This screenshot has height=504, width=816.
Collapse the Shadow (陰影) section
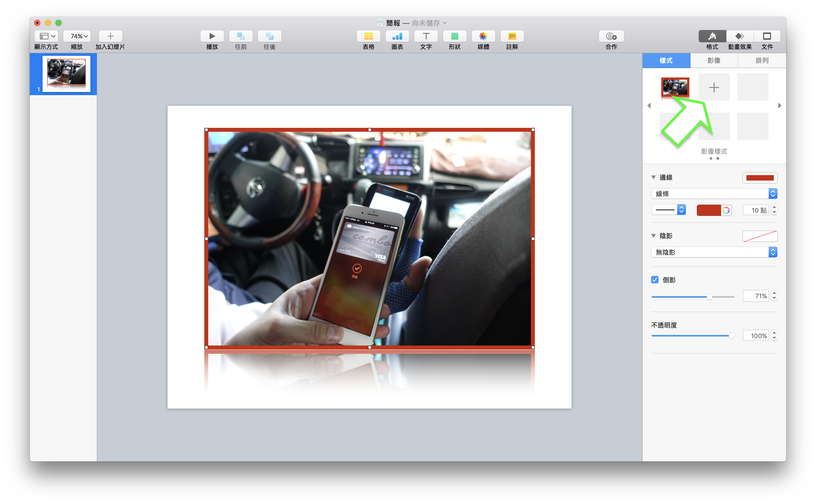click(653, 236)
